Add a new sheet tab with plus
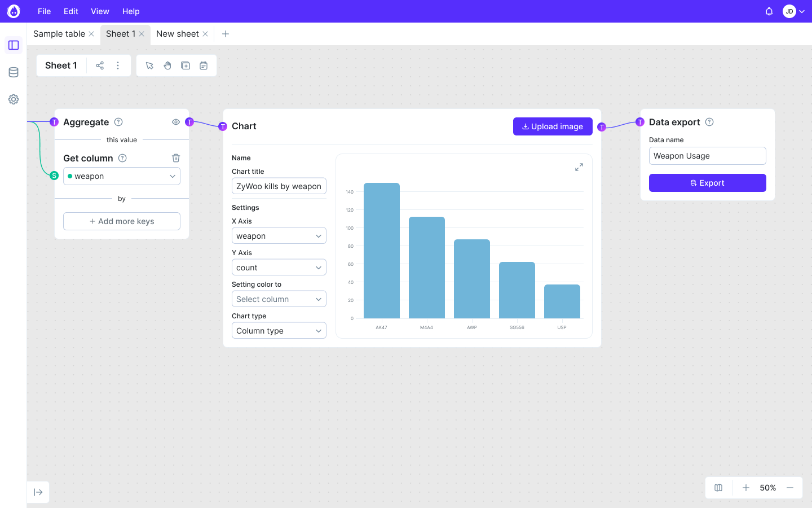Screen dimensions: 812x508 pyautogui.click(x=226, y=34)
